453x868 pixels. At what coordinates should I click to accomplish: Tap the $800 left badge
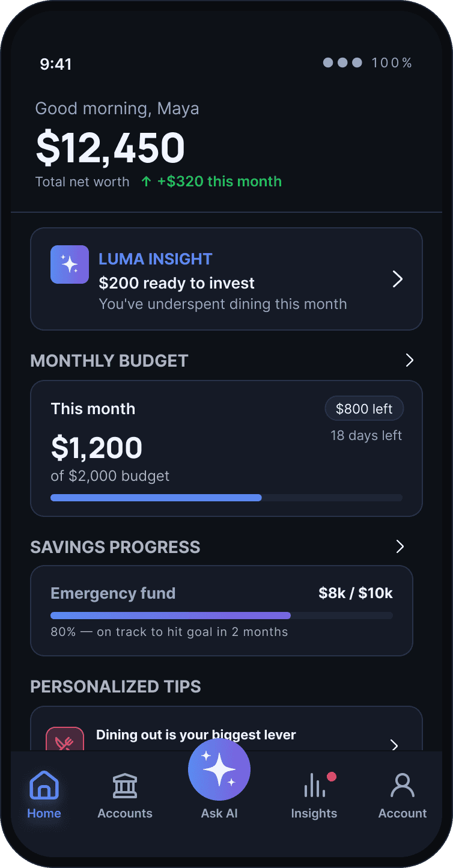coord(364,409)
